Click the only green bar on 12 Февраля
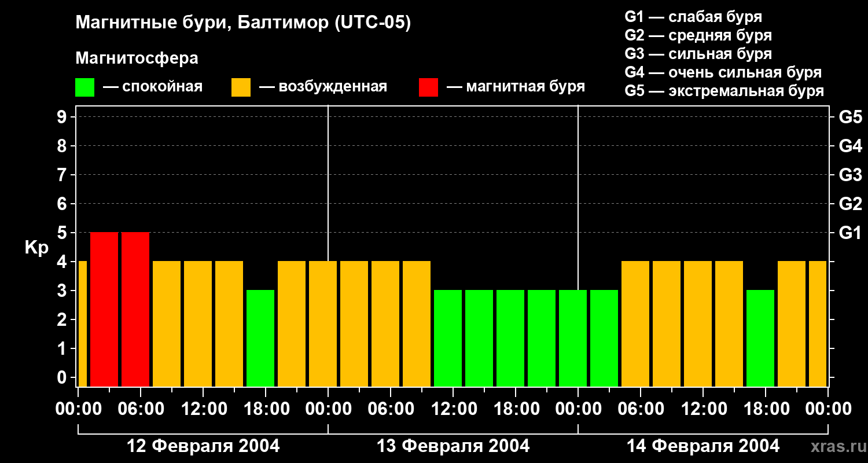The height and width of the screenshot is (463, 868). click(260, 338)
